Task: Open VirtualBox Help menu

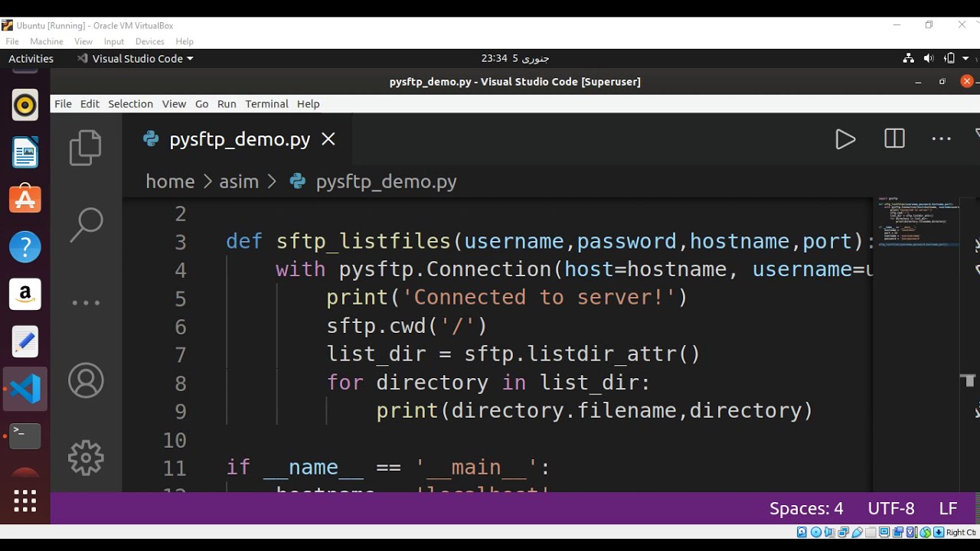Action: [185, 41]
